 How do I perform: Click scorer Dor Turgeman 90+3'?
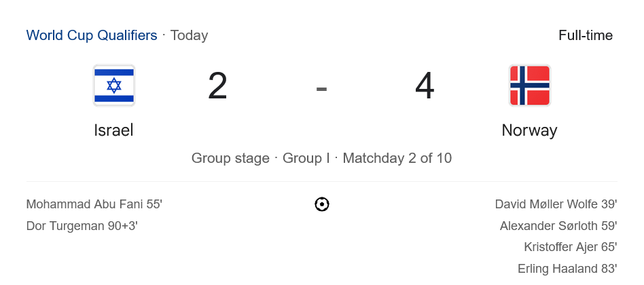coord(82,226)
